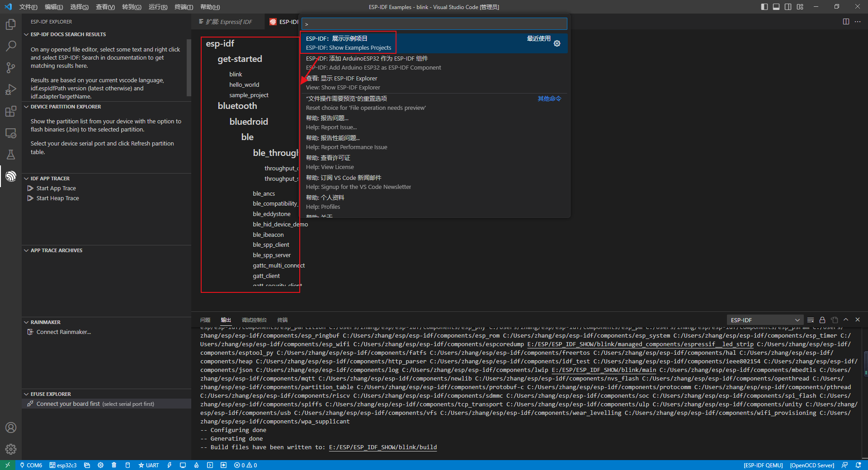Open the Extensions view
Image resolution: width=868 pixels, height=470 pixels.
11,111
